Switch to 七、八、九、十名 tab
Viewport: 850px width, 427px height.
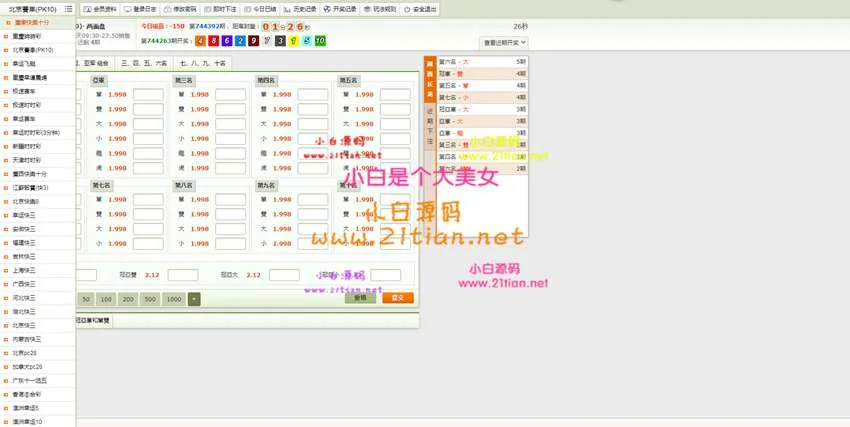[x=203, y=62]
